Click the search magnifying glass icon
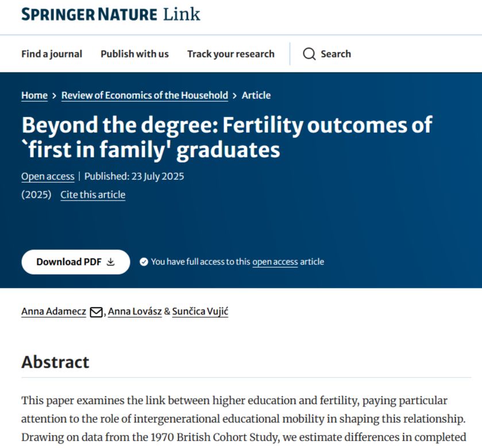482x448 pixels. tap(309, 54)
